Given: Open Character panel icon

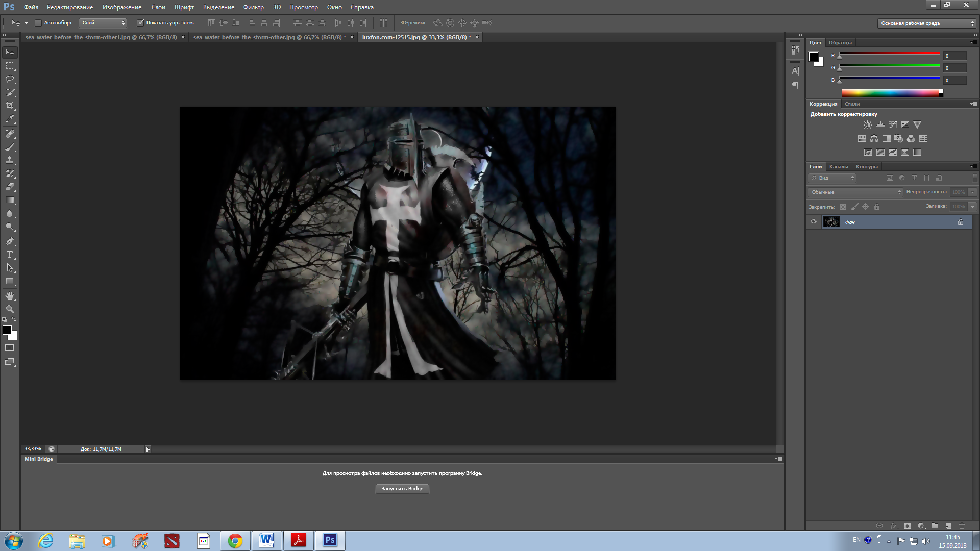Looking at the screenshot, I should tap(795, 71).
